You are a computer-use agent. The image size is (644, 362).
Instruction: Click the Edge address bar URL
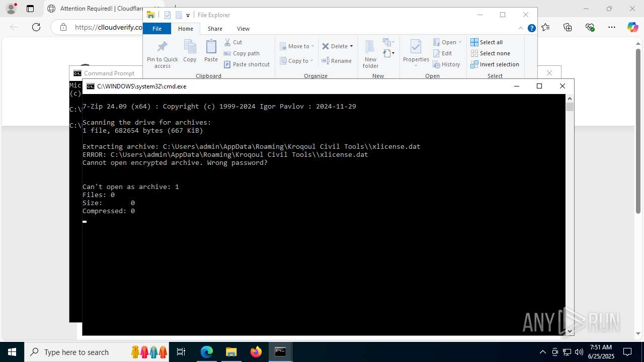(108, 27)
